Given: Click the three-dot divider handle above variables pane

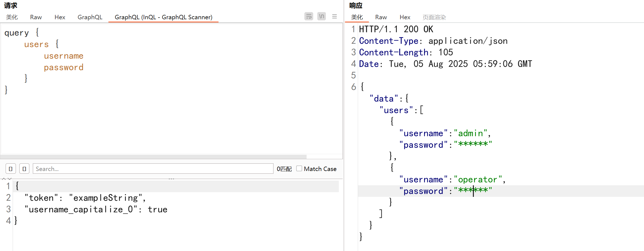Looking at the screenshot, I should [171, 179].
